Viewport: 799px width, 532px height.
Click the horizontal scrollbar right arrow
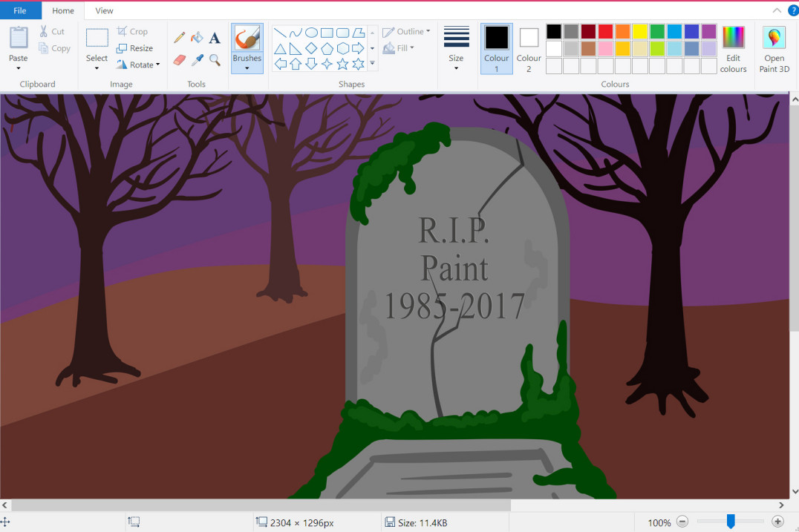pos(781,505)
